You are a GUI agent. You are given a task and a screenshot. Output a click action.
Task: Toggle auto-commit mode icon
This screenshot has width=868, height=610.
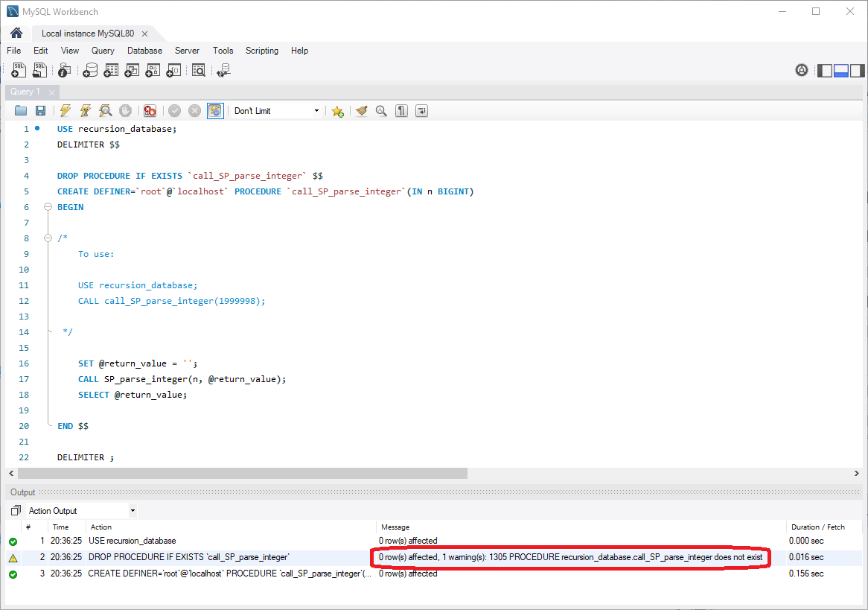(215, 111)
